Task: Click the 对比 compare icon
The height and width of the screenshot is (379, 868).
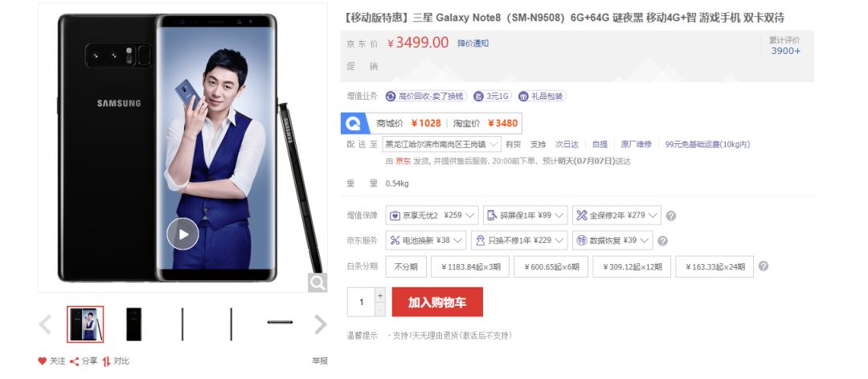Action: 106,361
